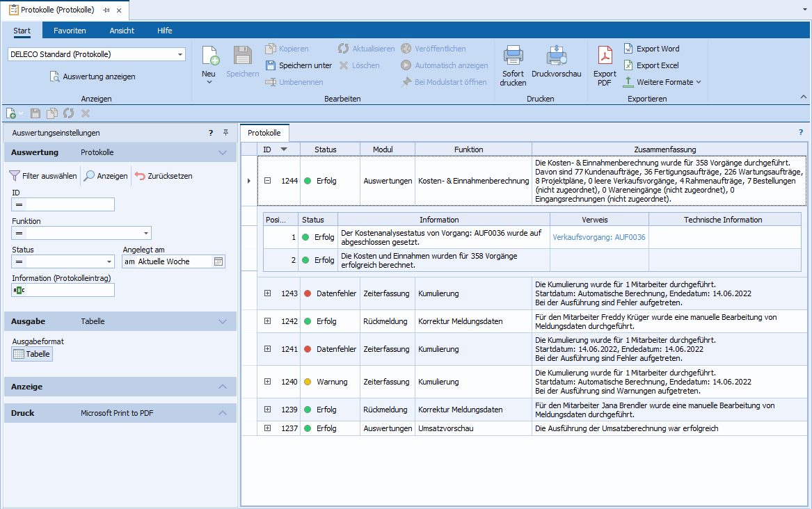Collapse the expanded row 1244
This screenshot has width=812, height=509.
tap(267, 181)
